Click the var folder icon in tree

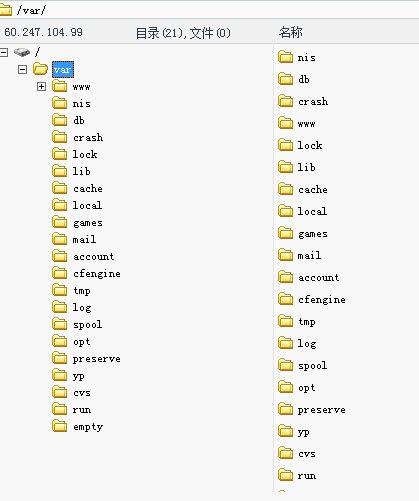40,69
